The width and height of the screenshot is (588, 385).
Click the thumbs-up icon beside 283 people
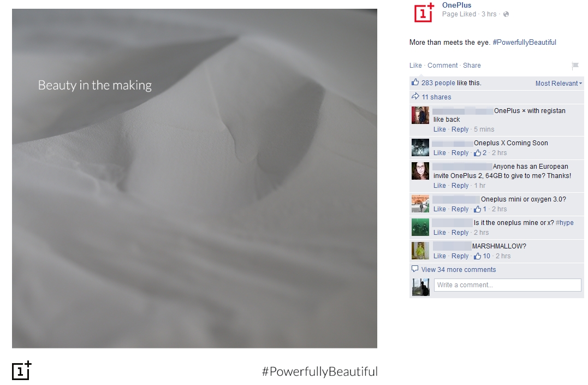coord(415,82)
